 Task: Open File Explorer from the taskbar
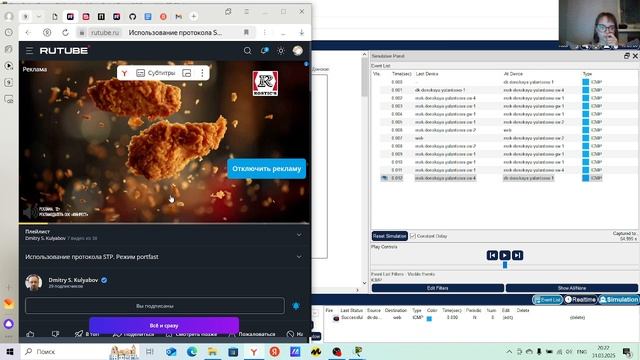point(212,351)
